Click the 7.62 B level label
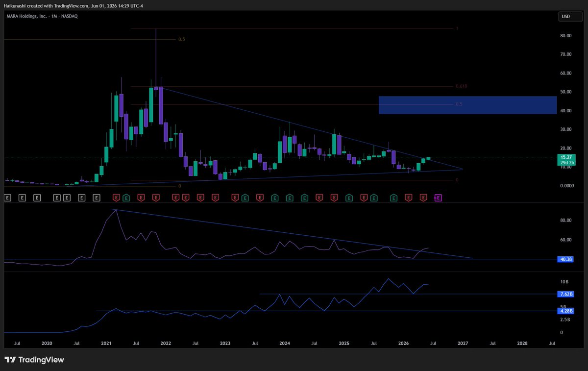 coord(566,294)
